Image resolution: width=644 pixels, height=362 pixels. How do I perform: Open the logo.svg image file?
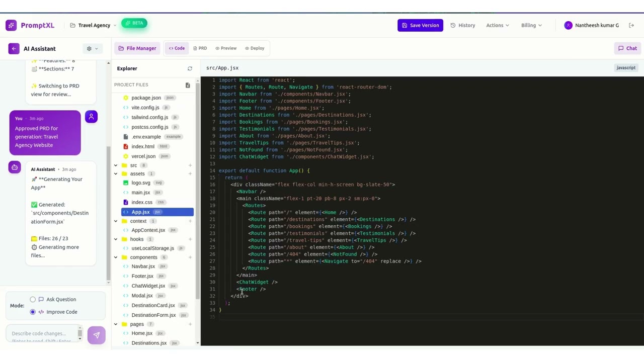coord(140,183)
